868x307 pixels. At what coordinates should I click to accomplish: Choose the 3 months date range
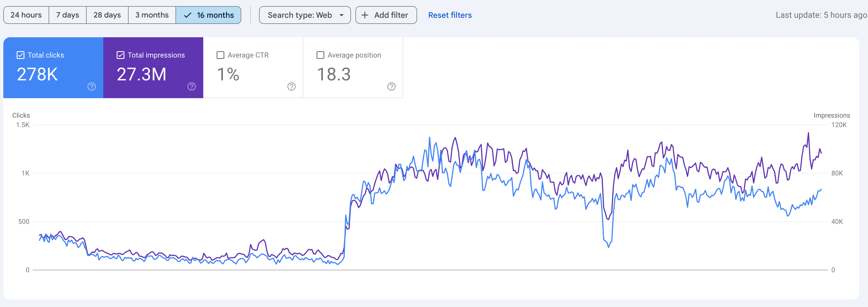[x=152, y=15]
